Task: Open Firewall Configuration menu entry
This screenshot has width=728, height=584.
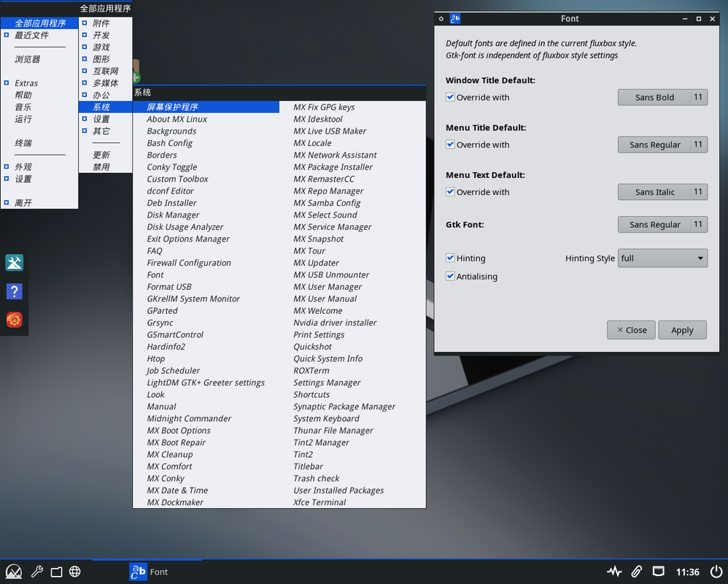Action: 206,263
